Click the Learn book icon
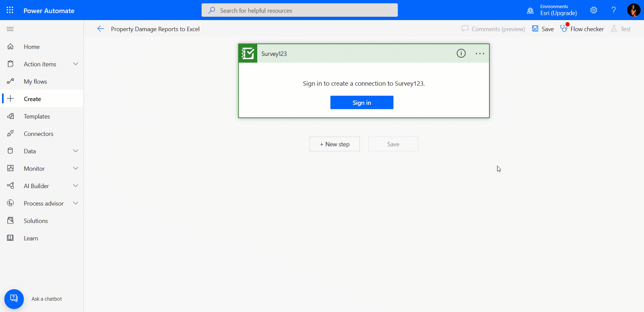 [x=10, y=238]
